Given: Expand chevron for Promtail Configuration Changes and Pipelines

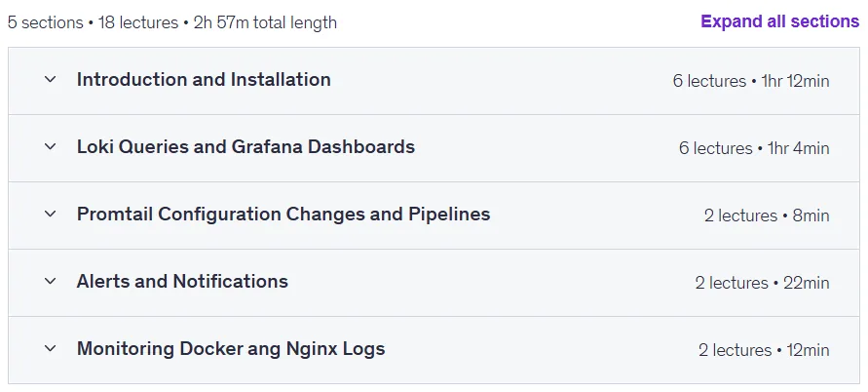Looking at the screenshot, I should click(51, 214).
